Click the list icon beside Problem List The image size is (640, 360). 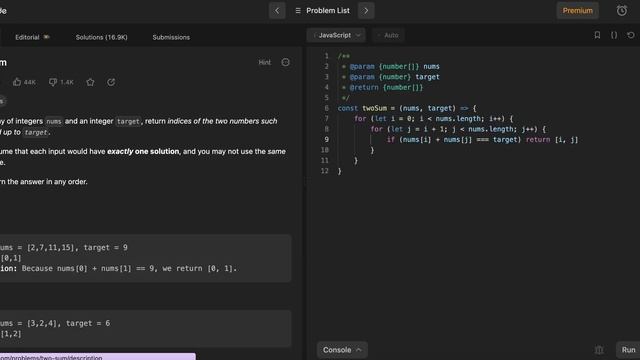tap(298, 11)
